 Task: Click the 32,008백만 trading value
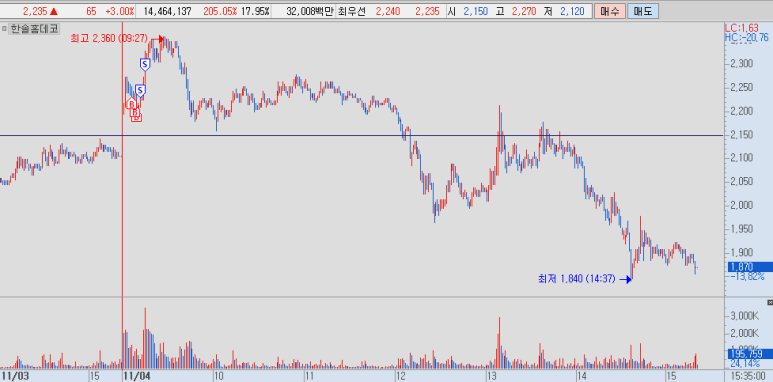[310, 11]
